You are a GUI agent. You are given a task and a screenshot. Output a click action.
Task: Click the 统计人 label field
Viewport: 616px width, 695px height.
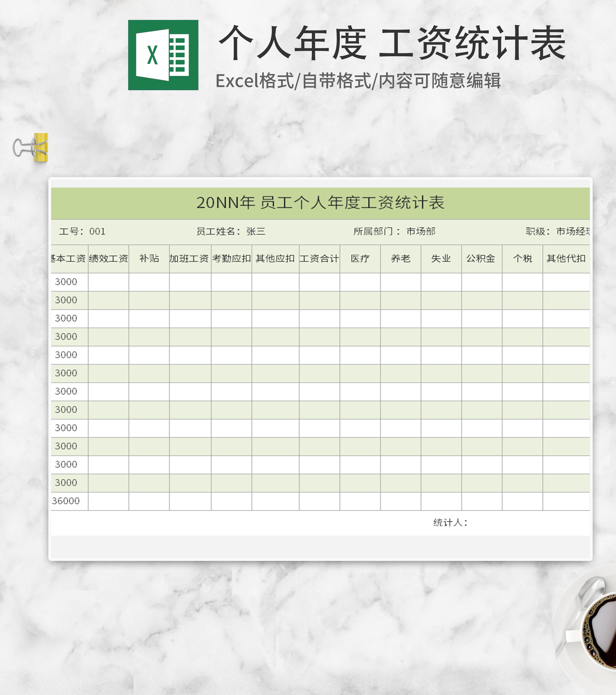[x=450, y=523]
